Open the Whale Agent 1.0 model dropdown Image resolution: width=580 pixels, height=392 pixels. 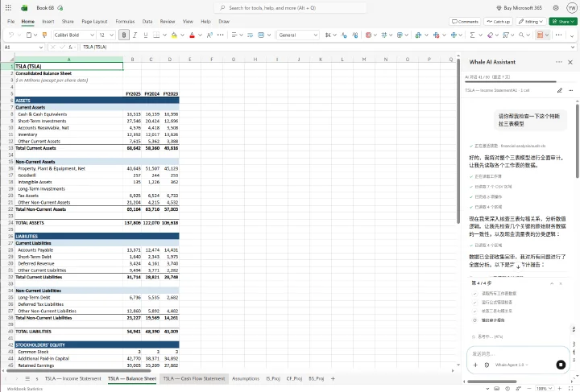pyautogui.click(x=512, y=365)
